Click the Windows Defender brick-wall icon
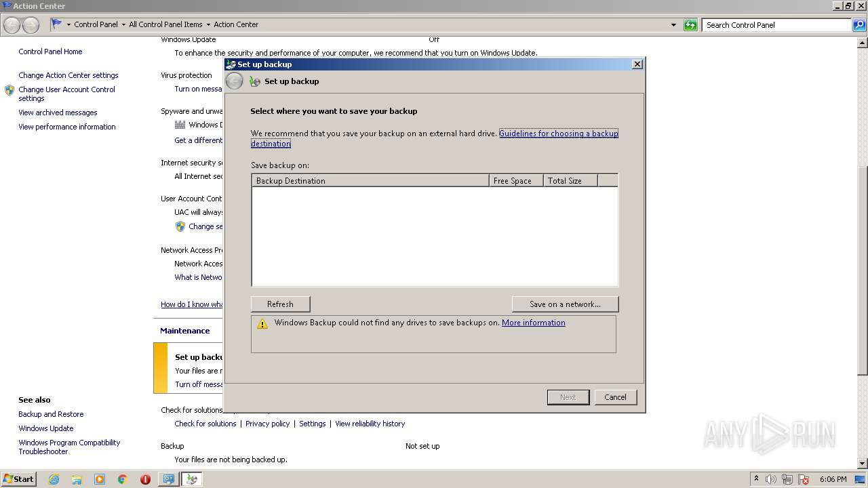Viewport: 868px width, 488px height. (180, 125)
